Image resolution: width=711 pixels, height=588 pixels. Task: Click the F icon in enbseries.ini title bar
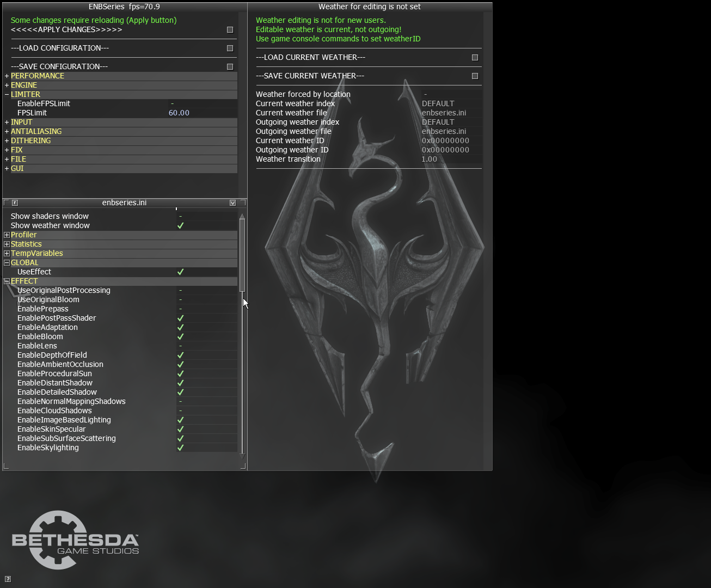pyautogui.click(x=15, y=203)
